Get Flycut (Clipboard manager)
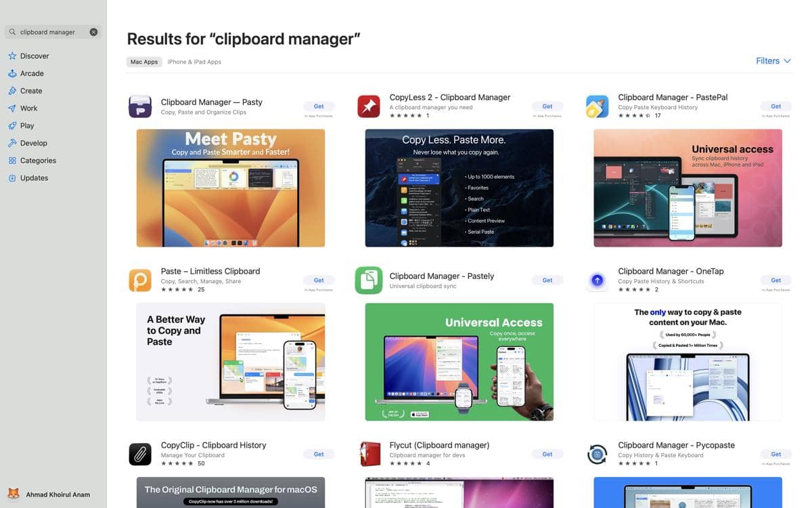Screen dimensions: 812x508 (547, 454)
